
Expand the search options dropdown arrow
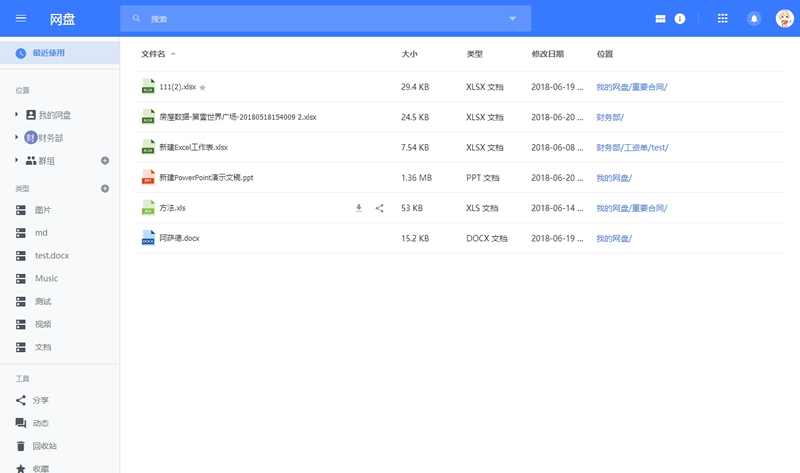point(513,19)
